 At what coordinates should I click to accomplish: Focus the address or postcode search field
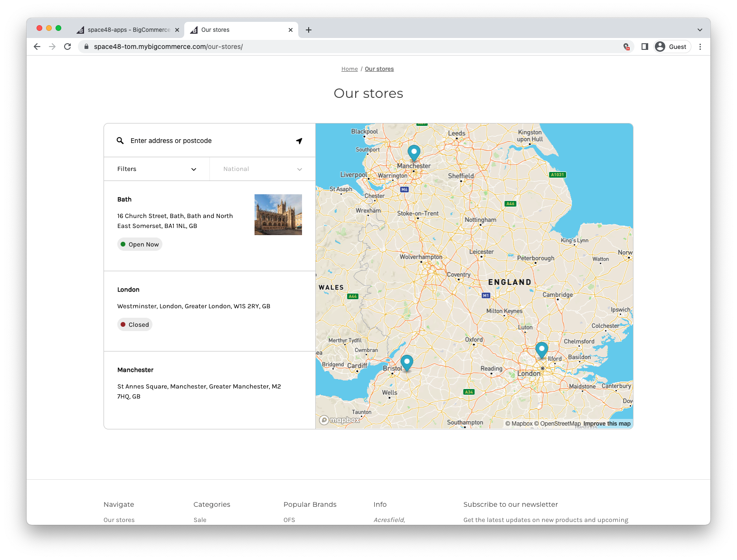(x=209, y=141)
